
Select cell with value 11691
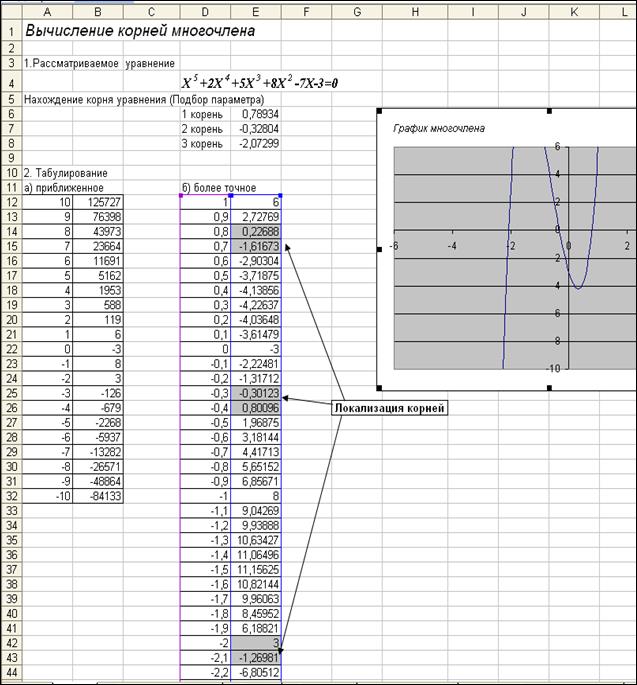point(98,261)
